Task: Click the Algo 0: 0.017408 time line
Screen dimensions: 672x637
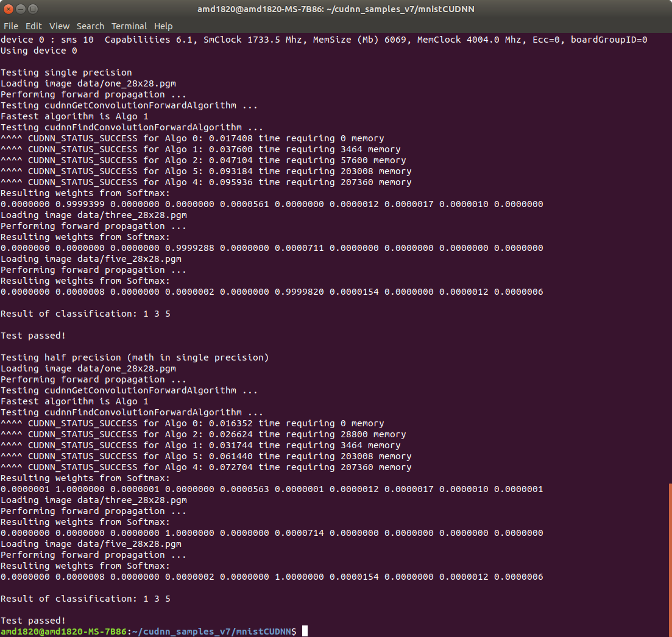Action: point(192,138)
